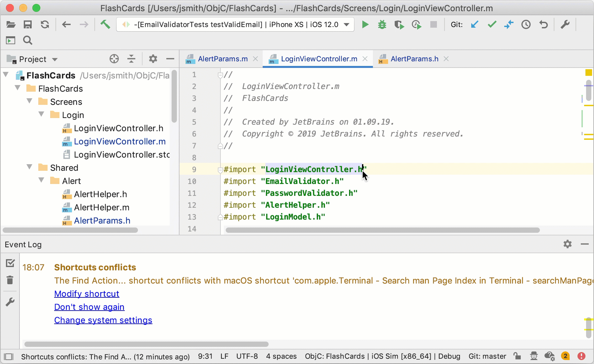Image resolution: width=594 pixels, height=364 pixels.
Task: Click the Modify shortcut link
Action: click(x=87, y=294)
